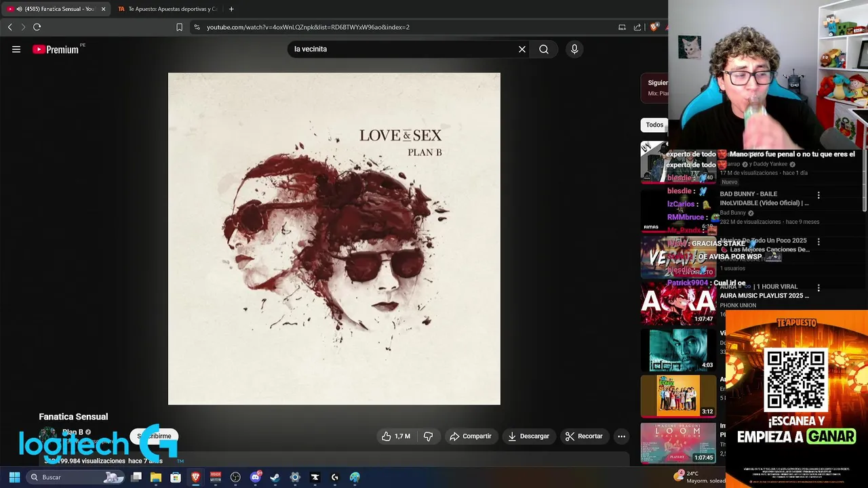Image resolution: width=868 pixels, height=488 pixels.
Task: Start voice search with microphone icon
Action: click(574, 49)
